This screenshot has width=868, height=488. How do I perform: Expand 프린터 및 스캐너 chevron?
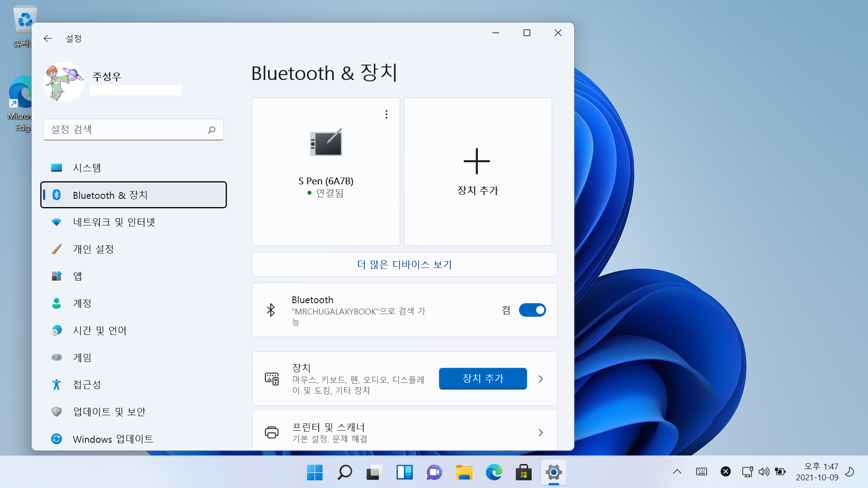[x=541, y=432]
